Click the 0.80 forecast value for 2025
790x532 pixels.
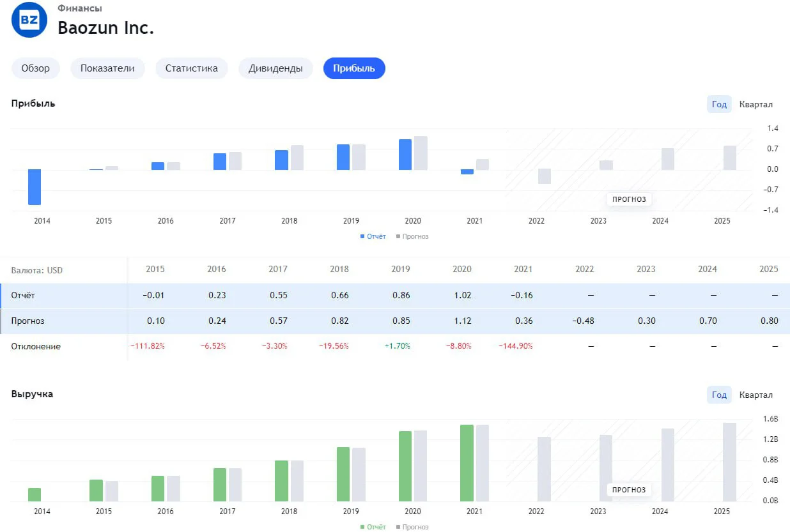pyautogui.click(x=770, y=321)
